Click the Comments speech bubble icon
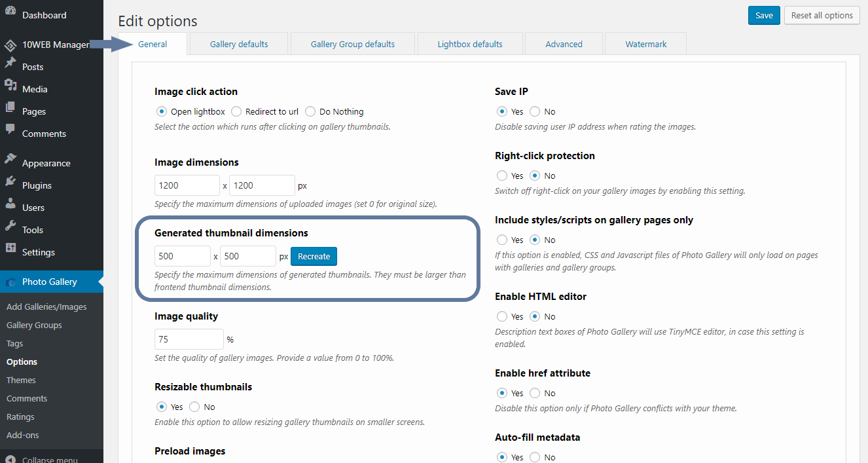868x463 pixels. pyautogui.click(x=10, y=131)
